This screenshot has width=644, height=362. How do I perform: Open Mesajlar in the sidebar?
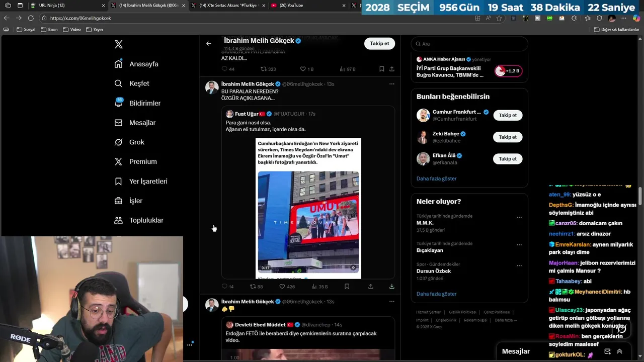click(135, 123)
